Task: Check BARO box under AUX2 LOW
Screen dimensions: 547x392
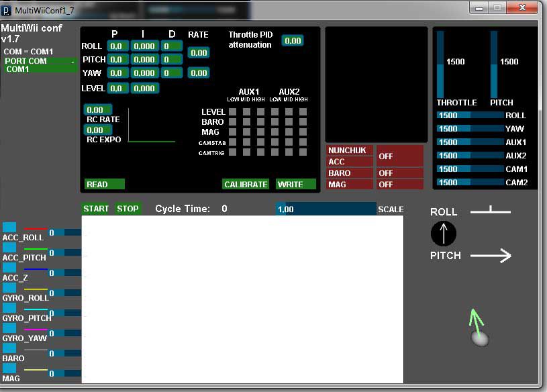Action: click(275, 121)
